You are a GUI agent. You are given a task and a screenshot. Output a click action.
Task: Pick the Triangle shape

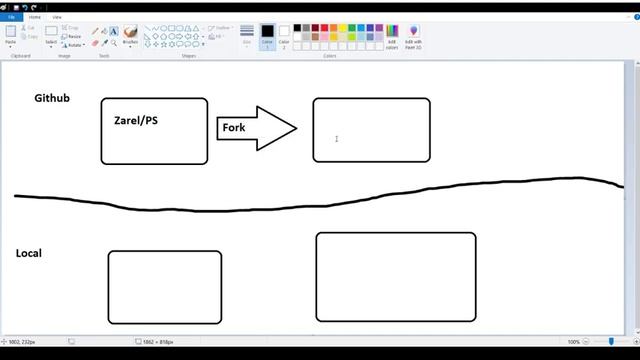click(x=196, y=28)
